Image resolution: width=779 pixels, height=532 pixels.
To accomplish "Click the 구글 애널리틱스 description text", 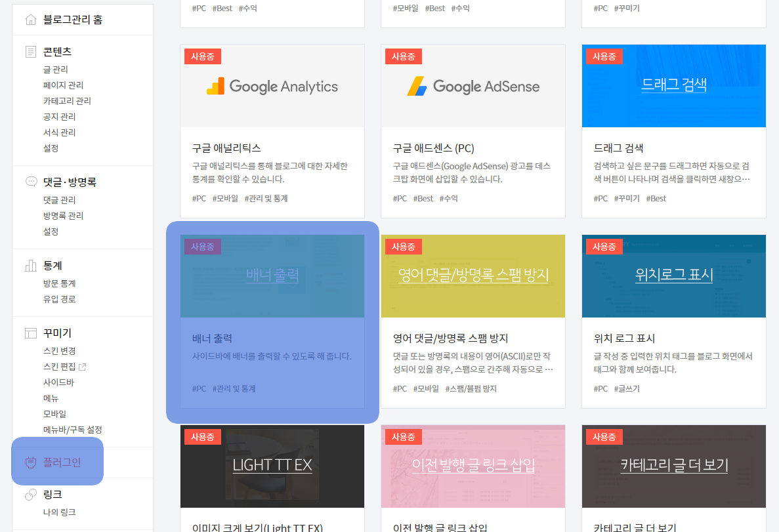I will click(270, 173).
